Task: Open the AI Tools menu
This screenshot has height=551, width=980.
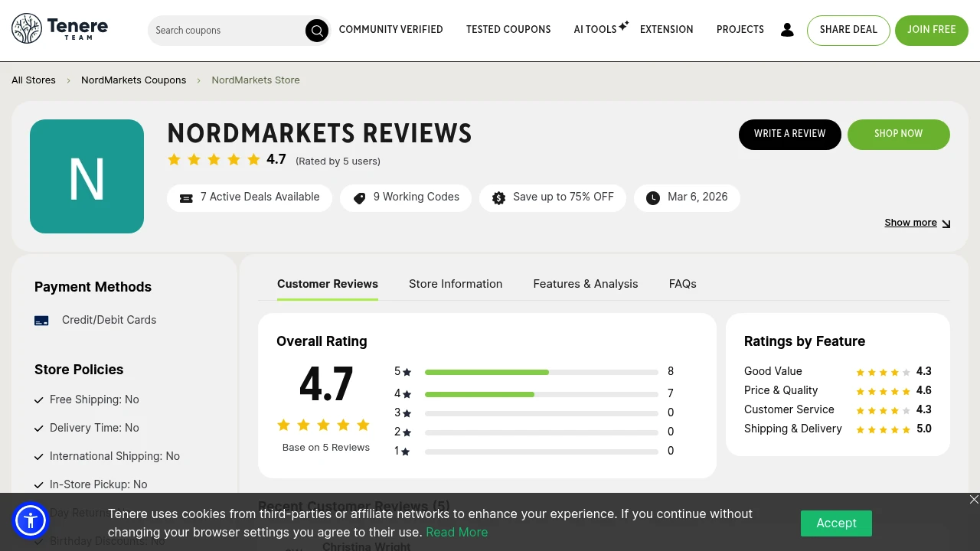Action: click(595, 30)
